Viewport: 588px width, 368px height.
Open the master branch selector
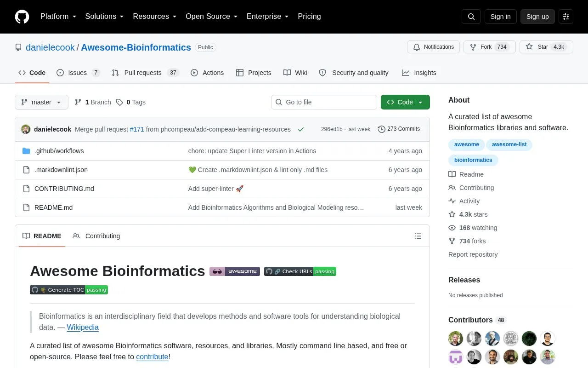click(41, 102)
